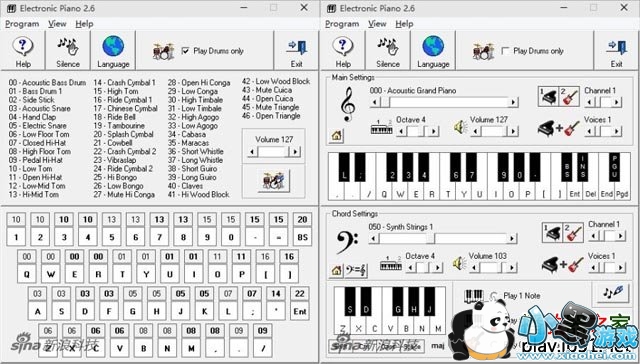Play white chord key labeled V

pos(390,328)
